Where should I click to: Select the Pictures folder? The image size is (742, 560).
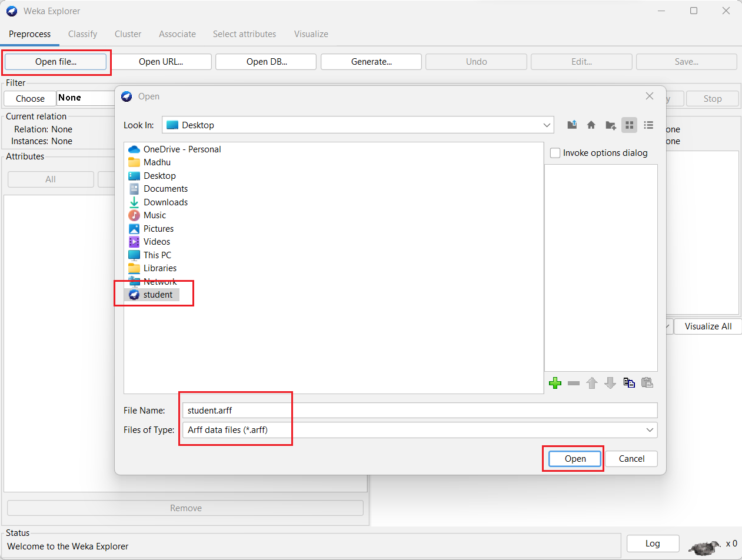(151, 229)
